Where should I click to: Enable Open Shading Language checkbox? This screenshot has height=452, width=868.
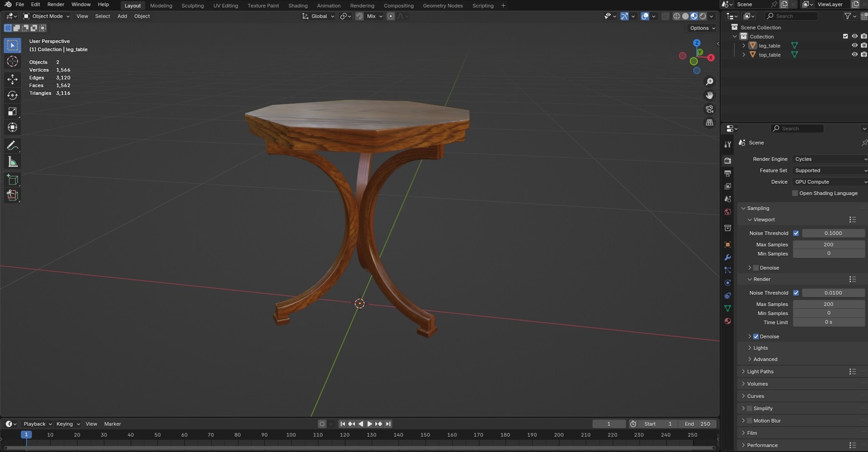click(x=795, y=193)
